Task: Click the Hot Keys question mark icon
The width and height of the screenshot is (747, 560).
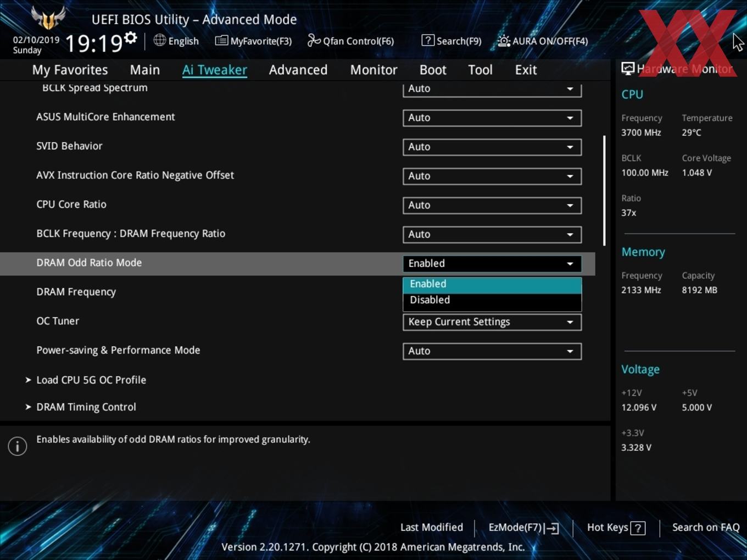Action: tap(638, 528)
